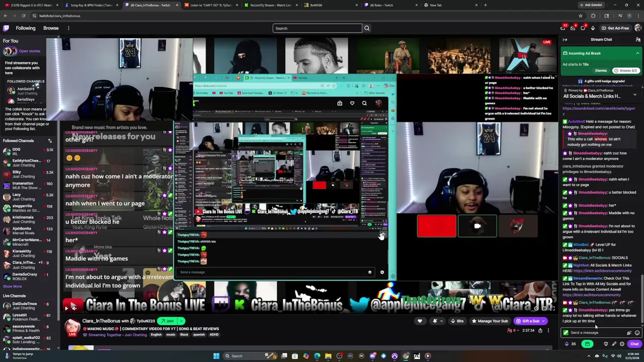The image size is (644, 362).
Task: Bookmark page with the star icon
Action: (x=580, y=16)
